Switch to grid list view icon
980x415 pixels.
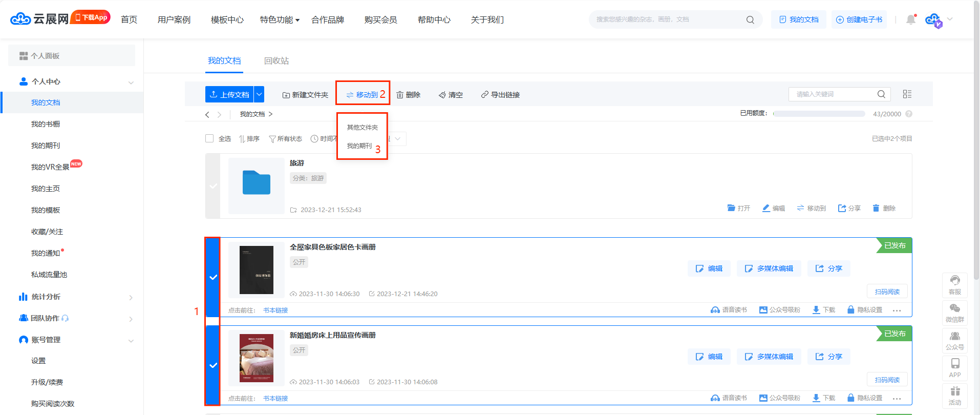pyautogui.click(x=907, y=94)
